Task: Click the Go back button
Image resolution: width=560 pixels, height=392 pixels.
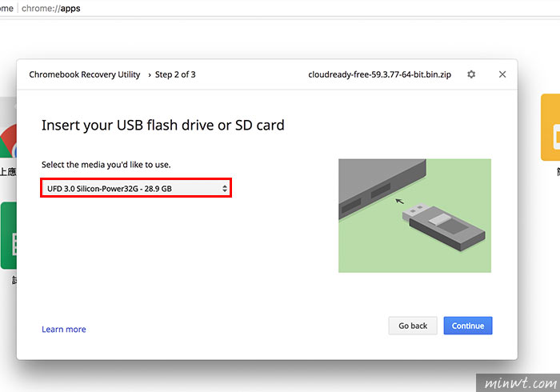Action: pos(413,326)
